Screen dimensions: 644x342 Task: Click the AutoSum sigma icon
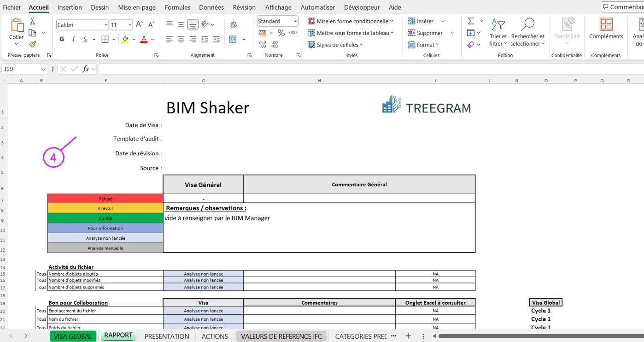click(x=471, y=21)
